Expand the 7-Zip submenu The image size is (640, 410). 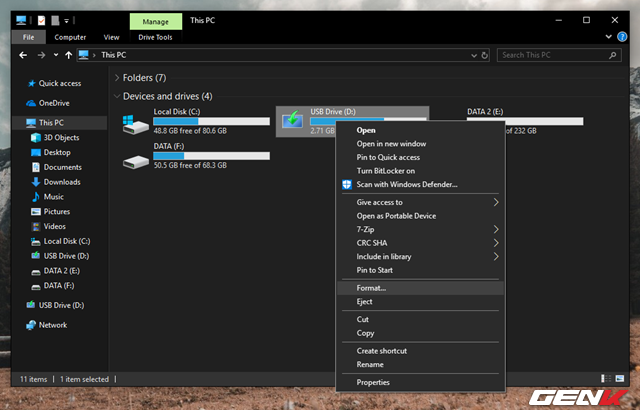496,229
